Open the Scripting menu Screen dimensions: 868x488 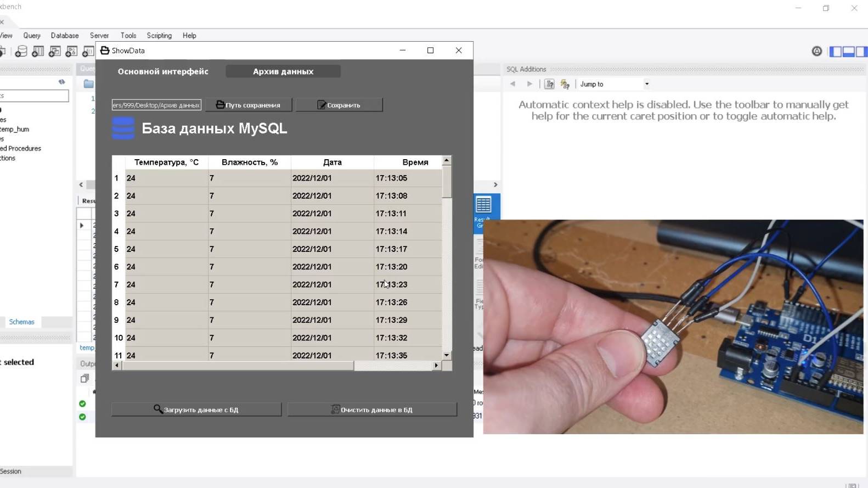pyautogui.click(x=159, y=35)
